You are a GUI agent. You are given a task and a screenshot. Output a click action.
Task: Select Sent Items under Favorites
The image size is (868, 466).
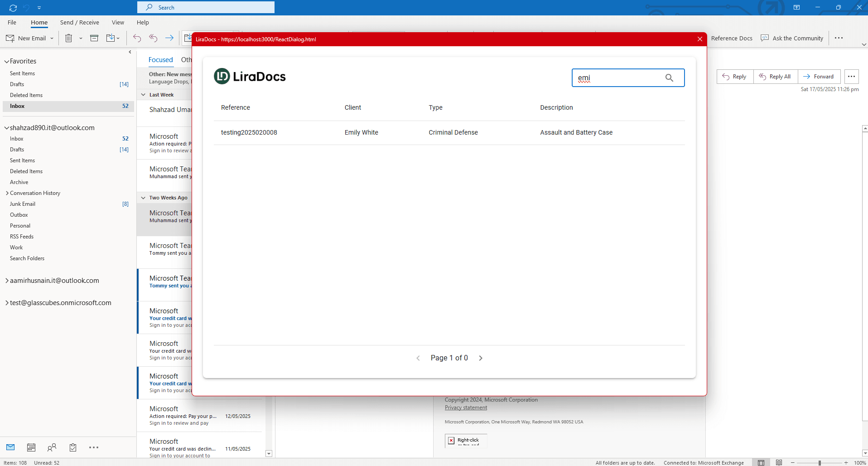pyautogui.click(x=68, y=73)
